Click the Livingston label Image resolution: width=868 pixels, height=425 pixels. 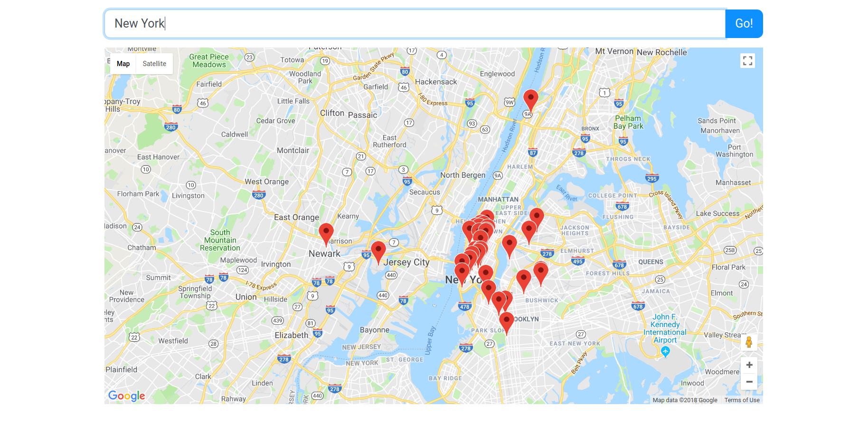(188, 196)
